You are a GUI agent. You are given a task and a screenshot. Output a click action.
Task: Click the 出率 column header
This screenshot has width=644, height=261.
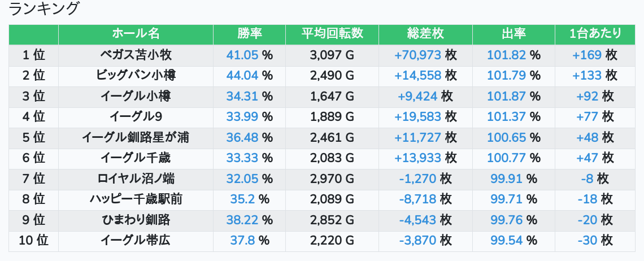click(x=514, y=34)
